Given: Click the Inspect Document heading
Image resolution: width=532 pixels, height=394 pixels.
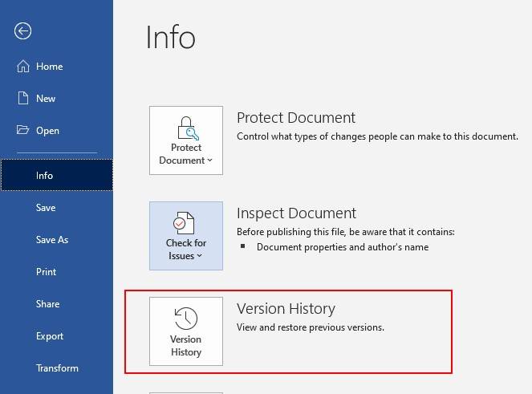Looking at the screenshot, I should point(297,213).
